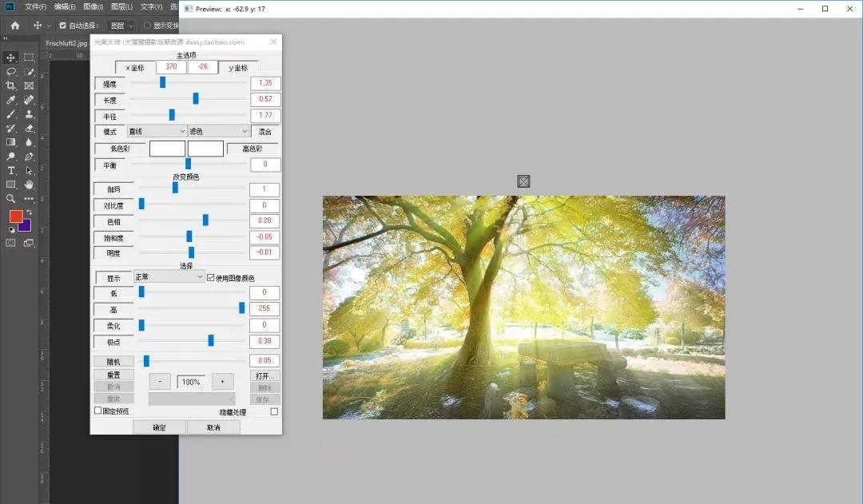Select the Crop tool

click(11, 85)
